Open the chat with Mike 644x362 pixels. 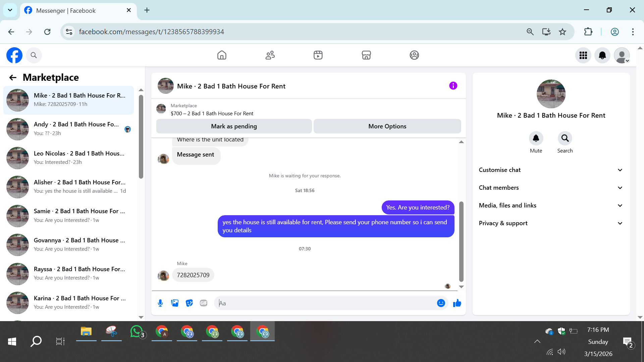68,100
